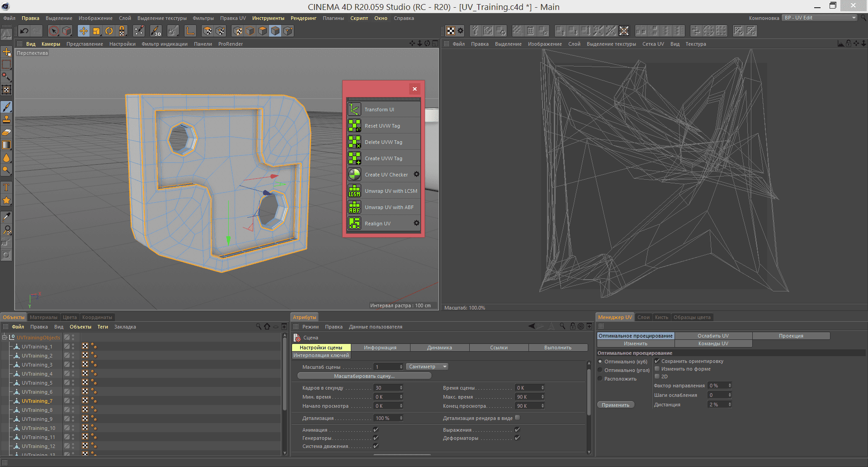
Task: Click Дистанция stepper arrows
Action: (729, 405)
